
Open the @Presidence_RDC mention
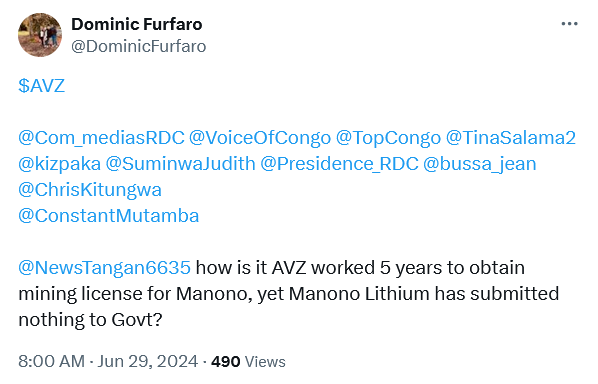click(x=339, y=164)
